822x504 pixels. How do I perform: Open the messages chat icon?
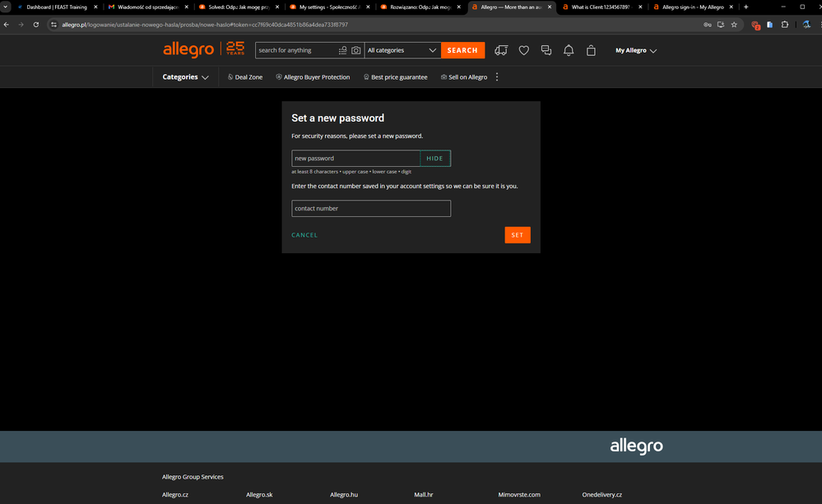[546, 50]
